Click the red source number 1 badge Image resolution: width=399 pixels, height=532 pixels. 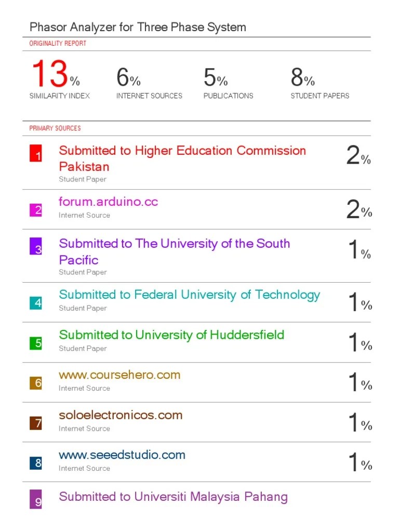[35, 154]
